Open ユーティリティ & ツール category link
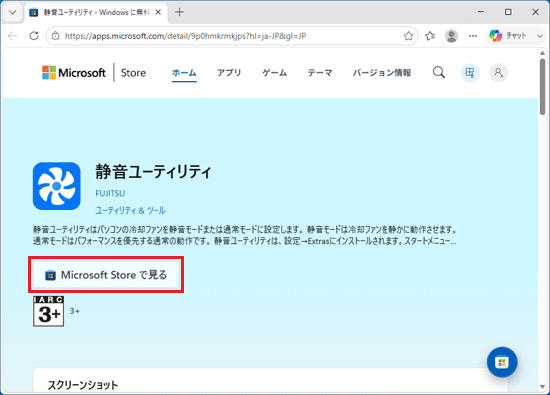The height and width of the screenshot is (395, 550). [x=130, y=210]
